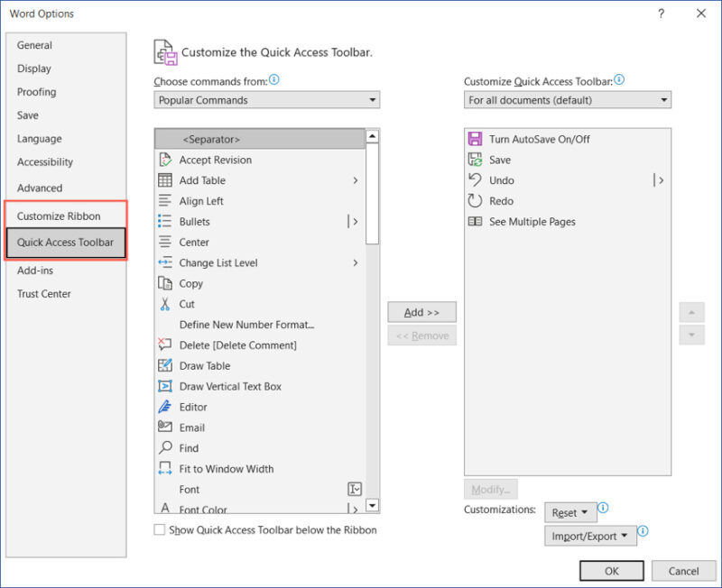This screenshot has height=588, width=722.
Task: Select the Copy command icon
Action: click(x=163, y=283)
